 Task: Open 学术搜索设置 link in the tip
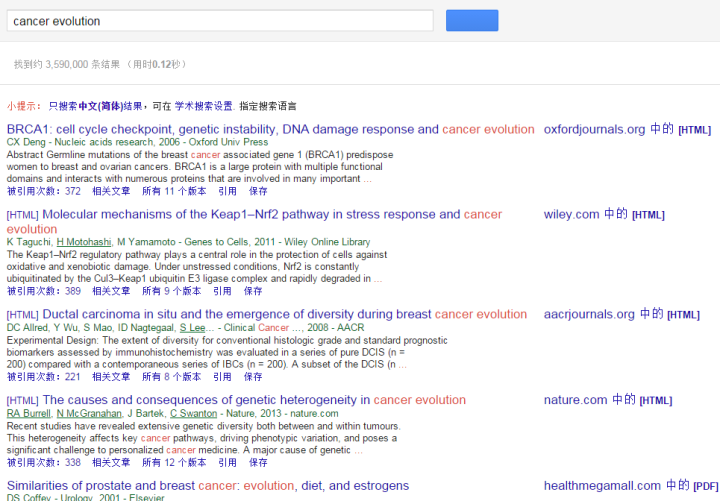(x=204, y=107)
